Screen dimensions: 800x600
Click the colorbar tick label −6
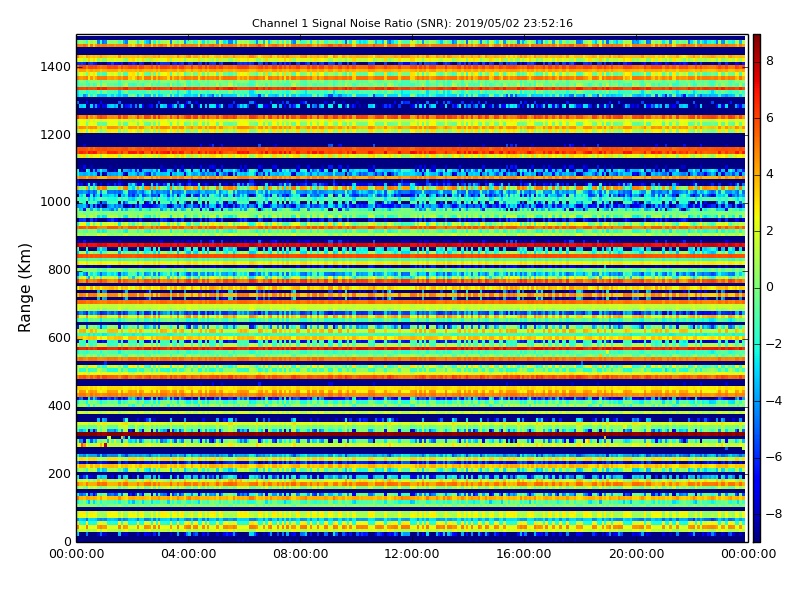pos(774,457)
